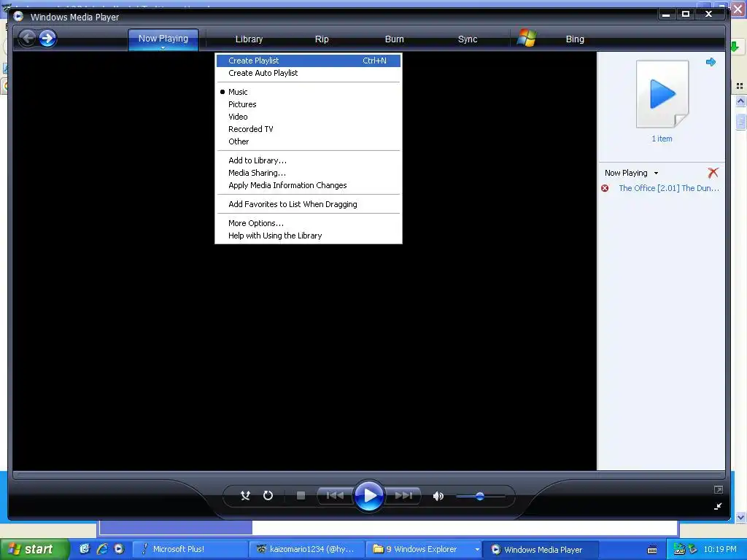Click the album art play thumbnail

click(x=662, y=94)
